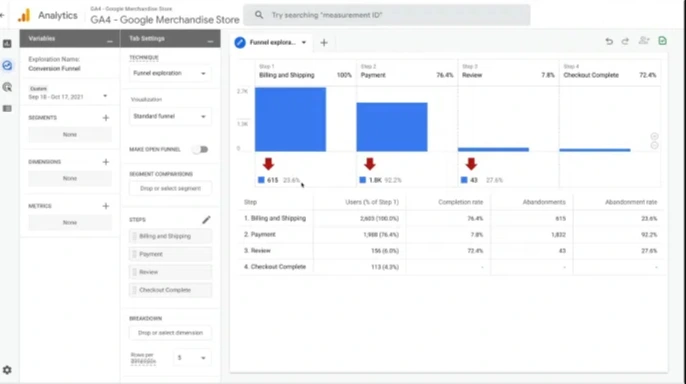Click the GA4 - Google Merchandise Store property name

click(x=165, y=20)
